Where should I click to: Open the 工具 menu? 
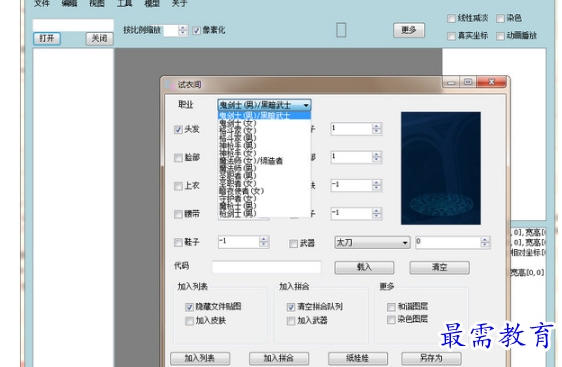tap(124, 4)
